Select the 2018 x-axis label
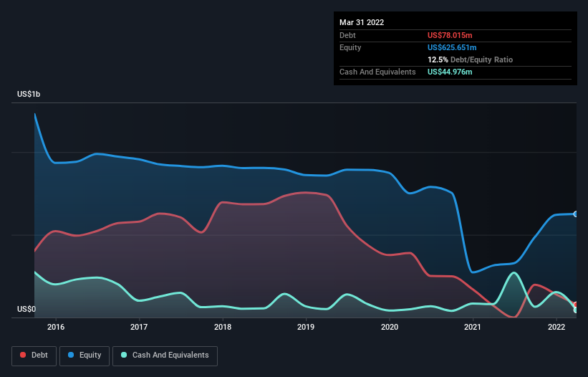 tap(223, 327)
